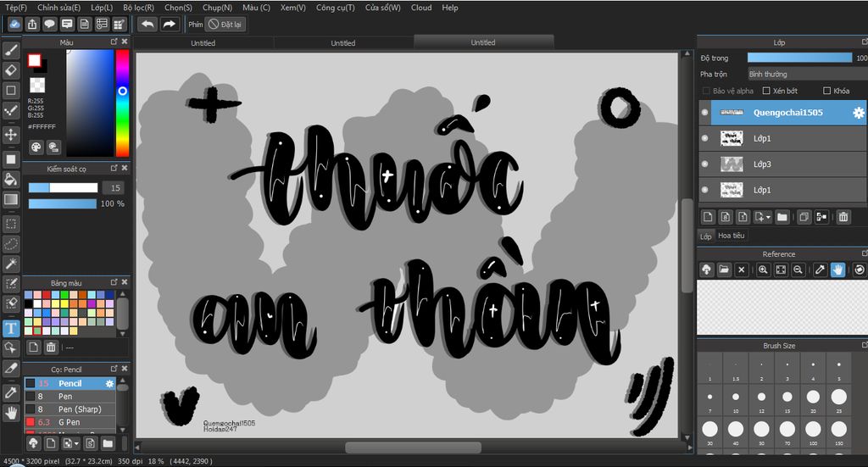Hide the Lớp1 layer just above Lớp3
The image size is (868, 467).
point(704,138)
